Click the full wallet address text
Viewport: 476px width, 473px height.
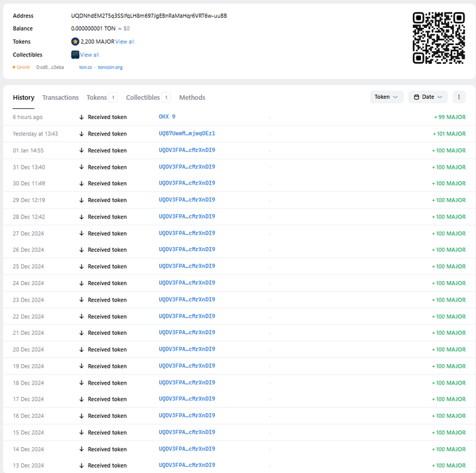(149, 16)
